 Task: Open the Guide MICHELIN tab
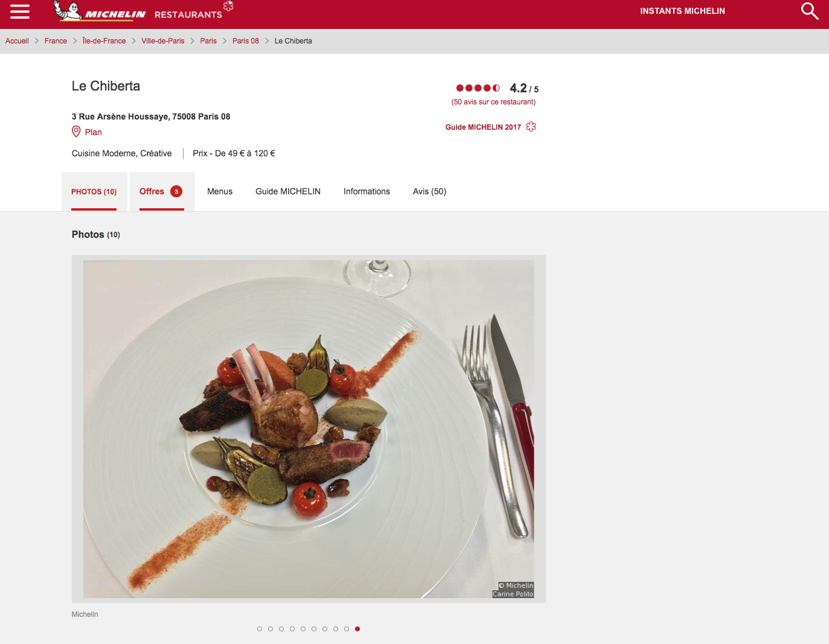(288, 191)
